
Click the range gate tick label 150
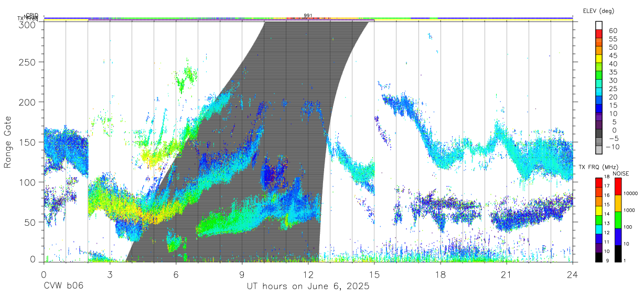click(x=27, y=142)
